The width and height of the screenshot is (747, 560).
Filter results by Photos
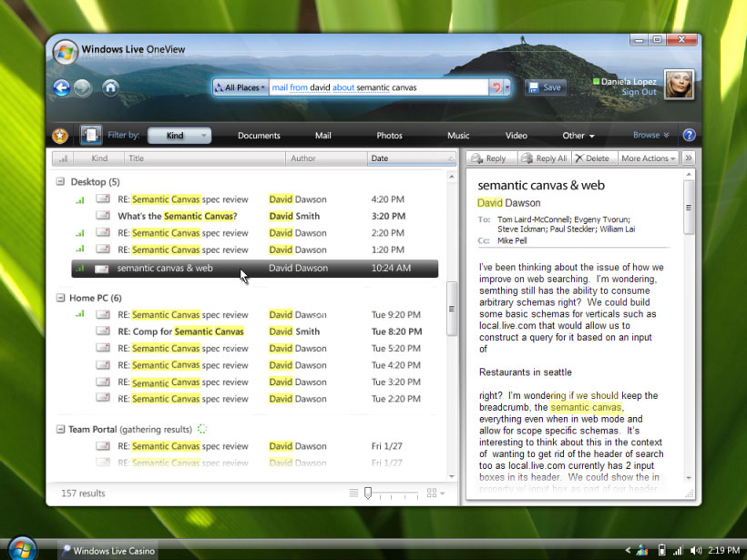pyautogui.click(x=389, y=136)
